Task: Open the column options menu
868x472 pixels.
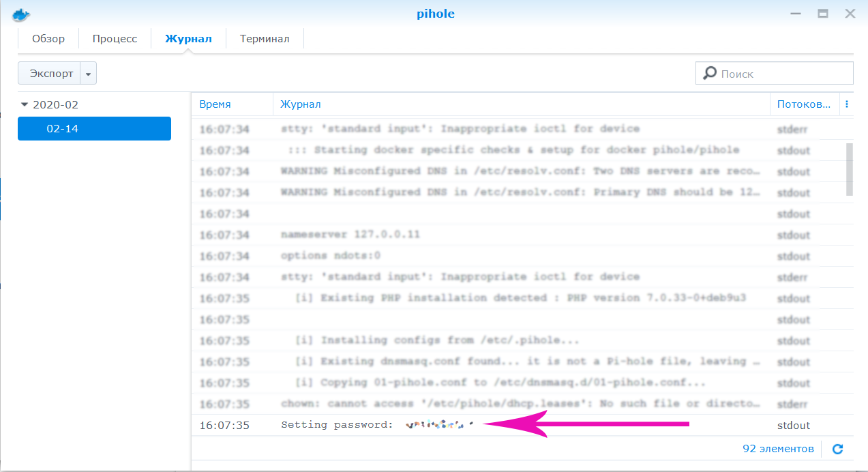Action: point(847,104)
